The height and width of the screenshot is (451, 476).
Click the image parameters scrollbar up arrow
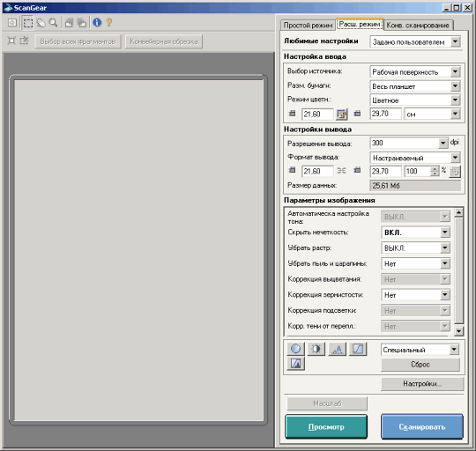pyautogui.click(x=458, y=212)
